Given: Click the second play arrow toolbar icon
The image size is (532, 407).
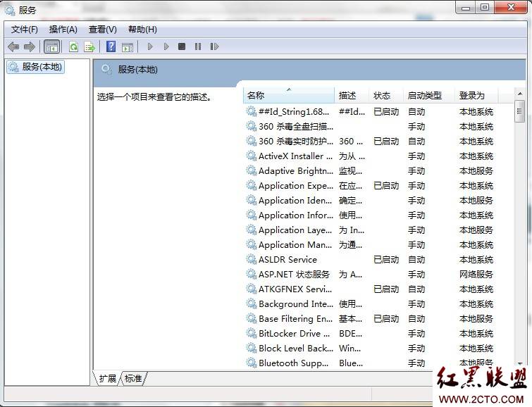Looking at the screenshot, I should (166, 46).
